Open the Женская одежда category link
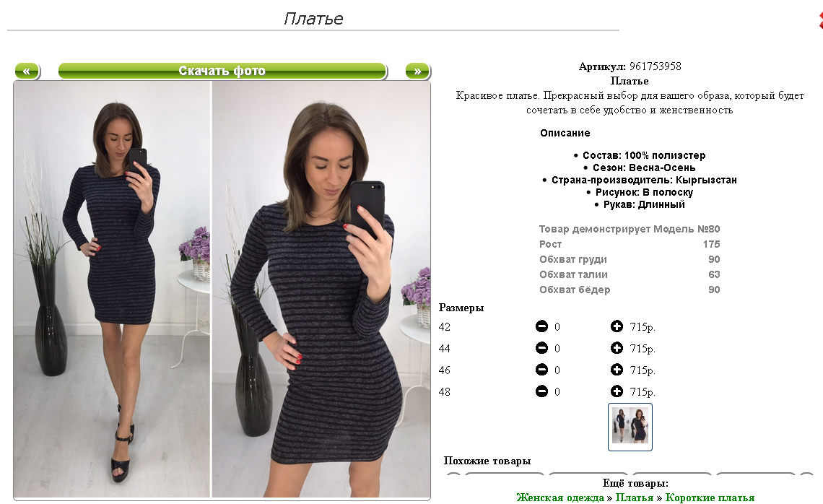 (x=560, y=498)
